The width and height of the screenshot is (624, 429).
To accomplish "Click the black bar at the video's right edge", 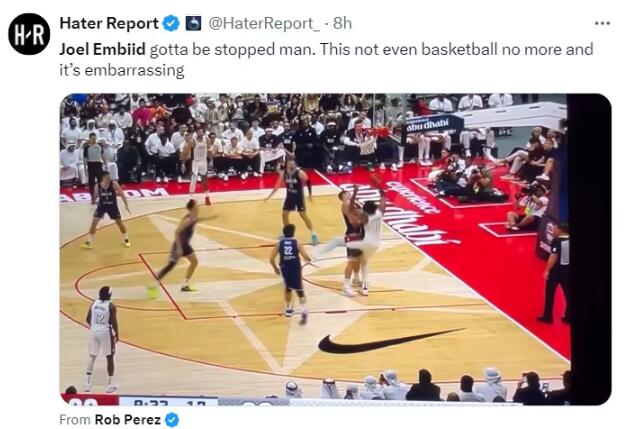I will tap(589, 249).
